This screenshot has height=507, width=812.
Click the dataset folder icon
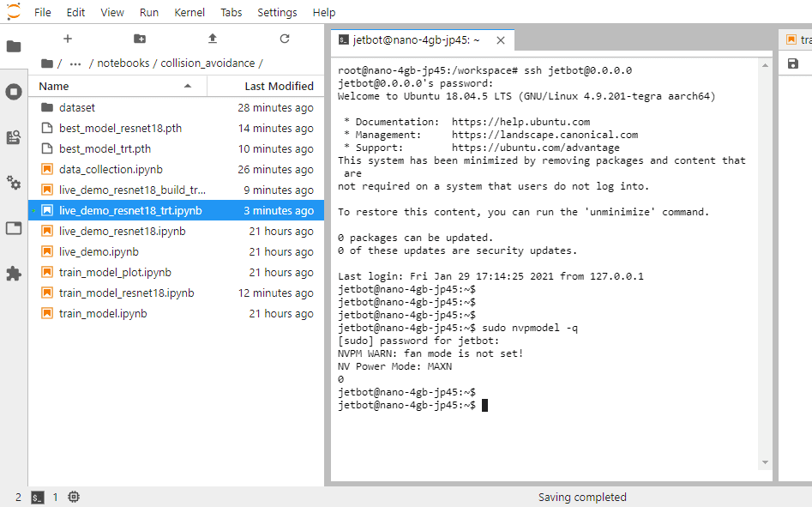coord(47,107)
